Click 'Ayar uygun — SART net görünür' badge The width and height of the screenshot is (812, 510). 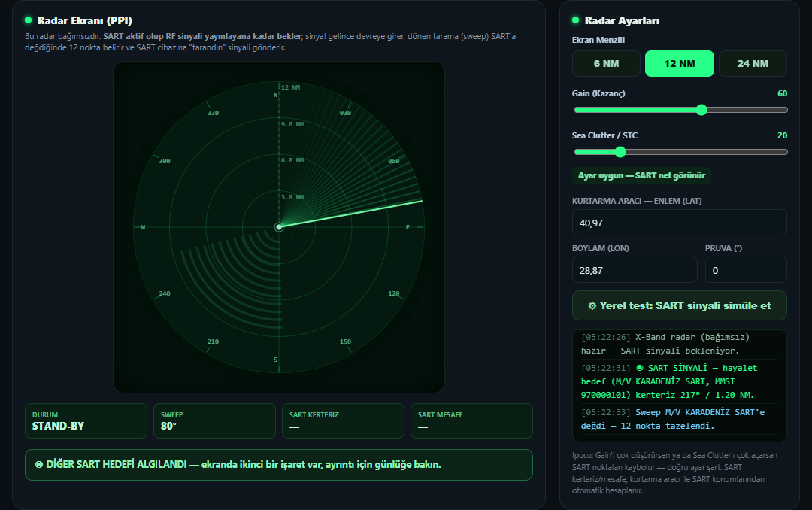[641, 176]
